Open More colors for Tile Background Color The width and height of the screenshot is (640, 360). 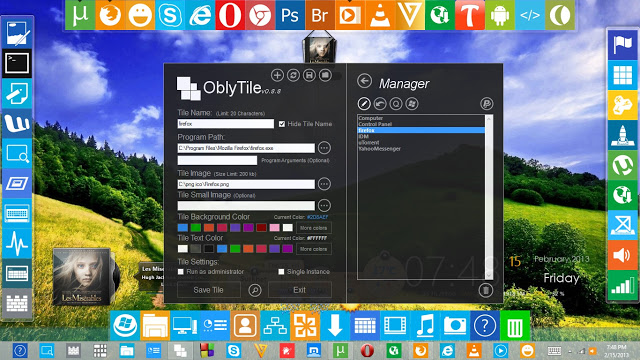coord(313,228)
